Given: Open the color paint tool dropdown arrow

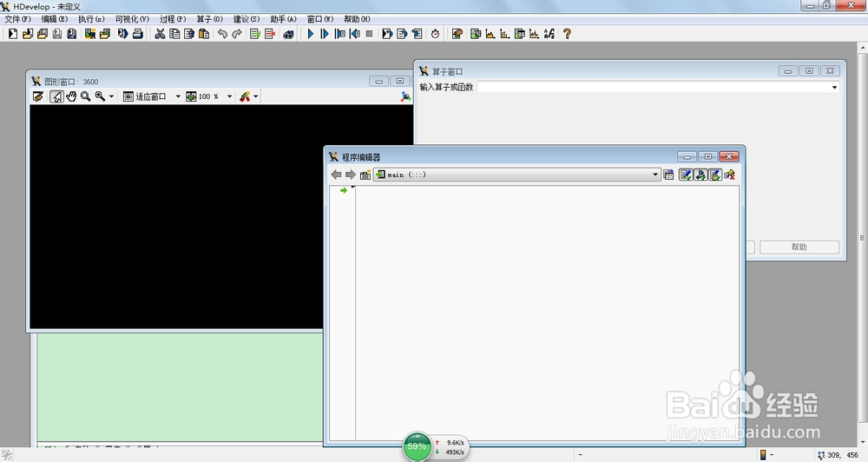Looking at the screenshot, I should pyautogui.click(x=256, y=96).
